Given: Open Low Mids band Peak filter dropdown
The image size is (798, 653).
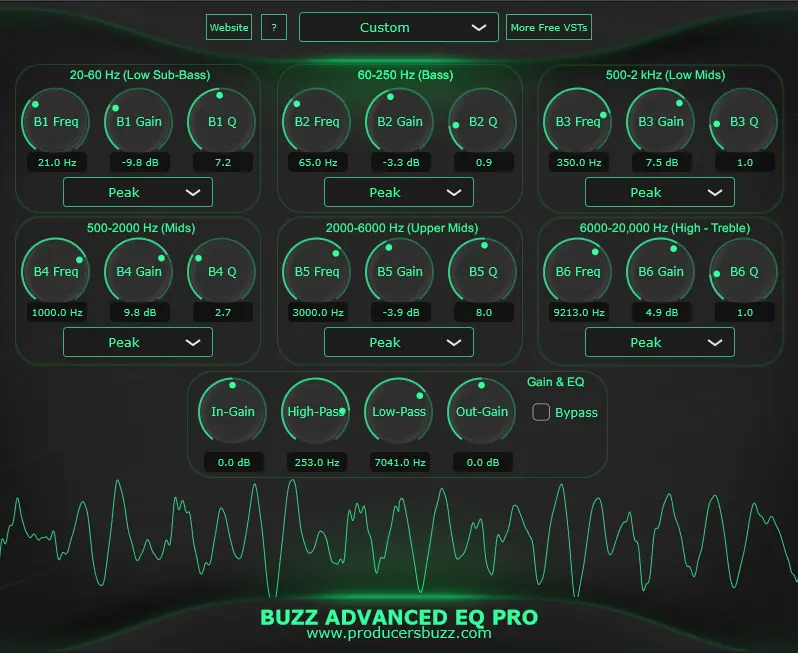Looking at the screenshot, I should (660, 192).
